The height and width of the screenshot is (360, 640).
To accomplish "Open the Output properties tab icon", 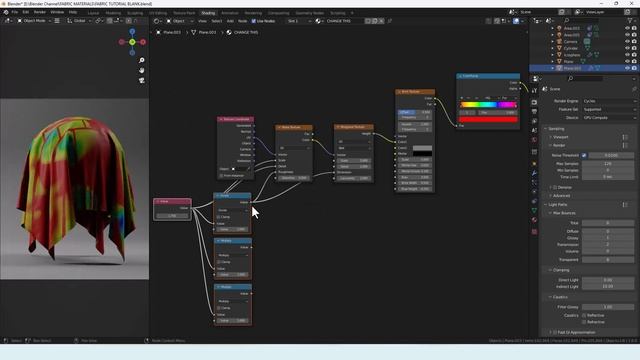I will tap(534, 111).
